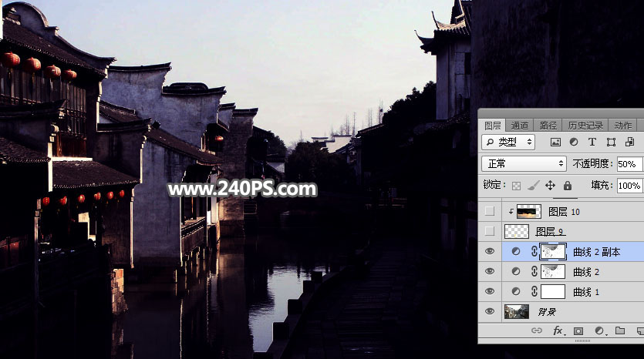Select the 曲线 2 副本 layer mask thumbnail
The height and width of the screenshot is (359, 644).
(553, 251)
